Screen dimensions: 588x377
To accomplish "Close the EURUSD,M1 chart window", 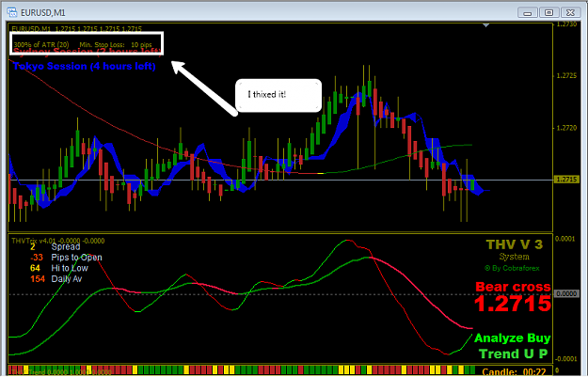I will [570, 13].
